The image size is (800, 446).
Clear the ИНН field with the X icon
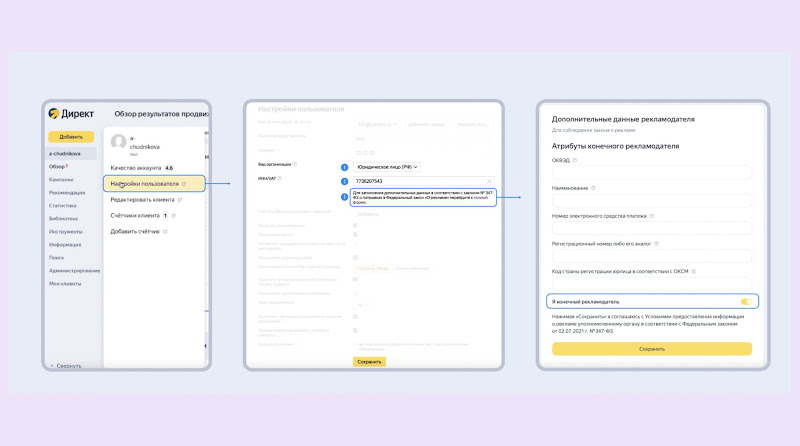pos(489,181)
